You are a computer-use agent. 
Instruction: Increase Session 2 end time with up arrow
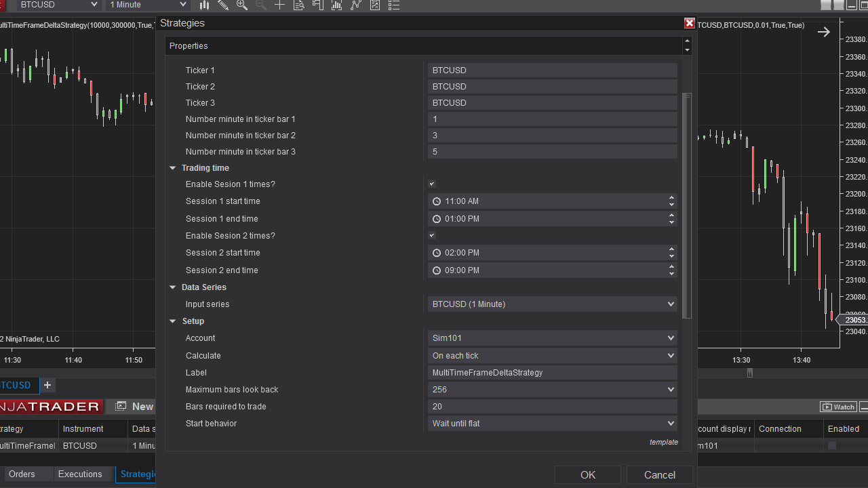click(671, 267)
